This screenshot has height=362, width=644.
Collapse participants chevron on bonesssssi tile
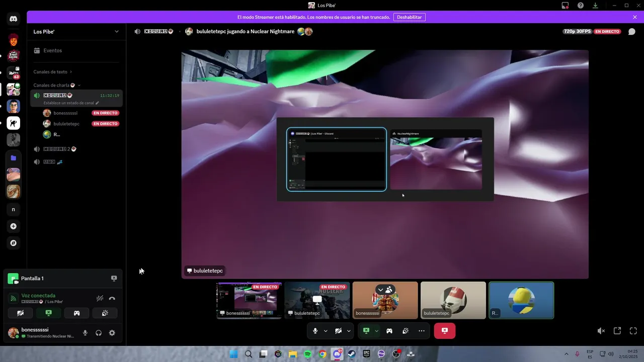(381, 290)
